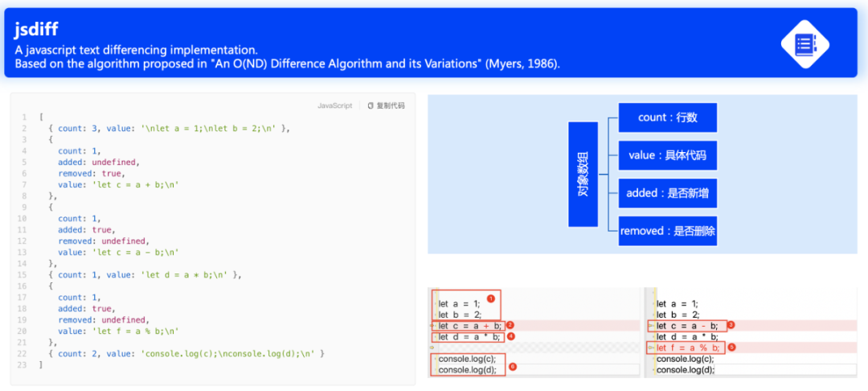Click the added 'let f = a % b;' line

(688, 348)
